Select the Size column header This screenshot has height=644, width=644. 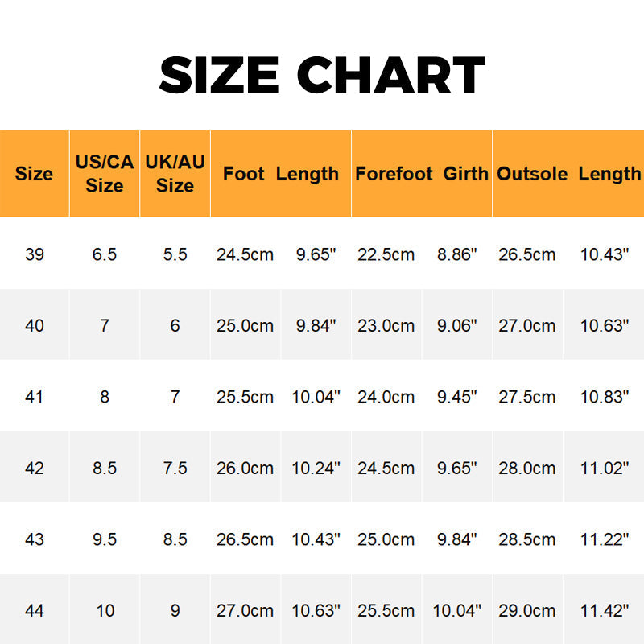coord(34,174)
